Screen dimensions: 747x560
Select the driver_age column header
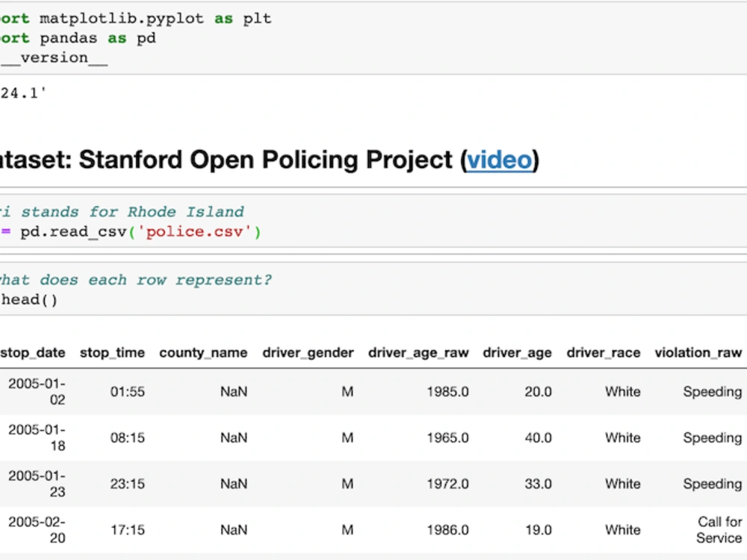[518, 353]
